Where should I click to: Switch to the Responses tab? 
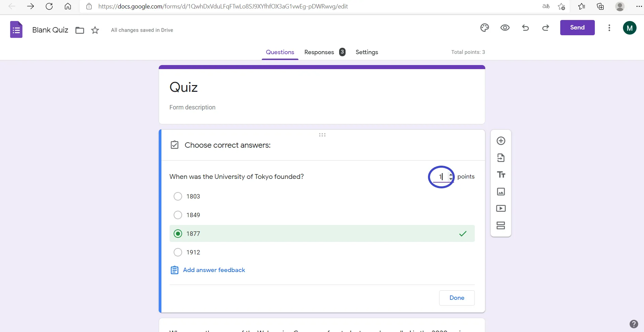pos(319,52)
